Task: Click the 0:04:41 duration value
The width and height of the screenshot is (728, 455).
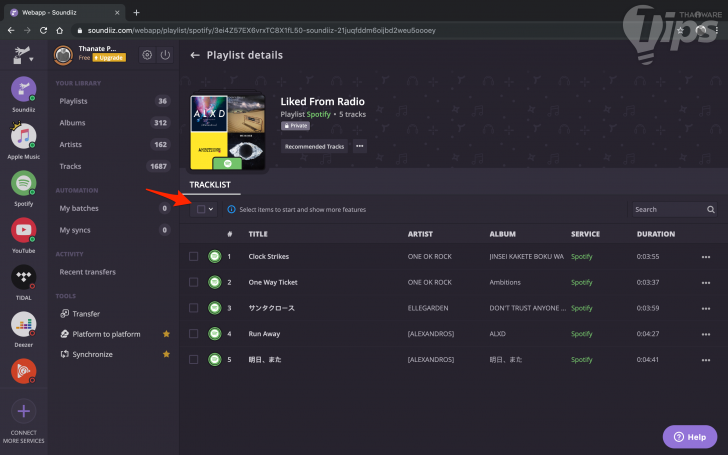Action: click(648, 359)
